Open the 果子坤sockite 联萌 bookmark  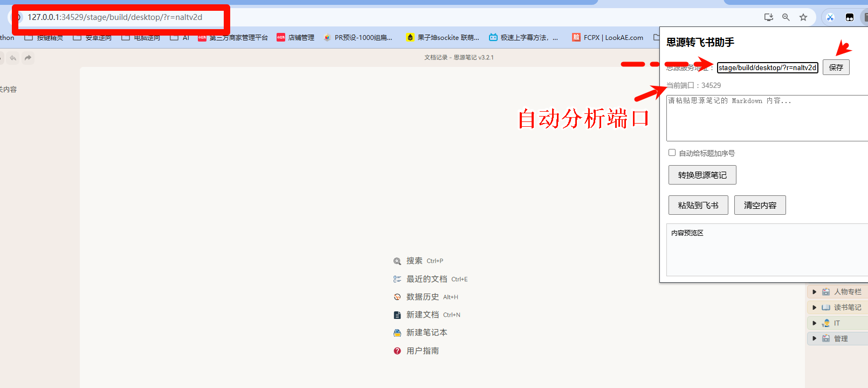point(443,38)
